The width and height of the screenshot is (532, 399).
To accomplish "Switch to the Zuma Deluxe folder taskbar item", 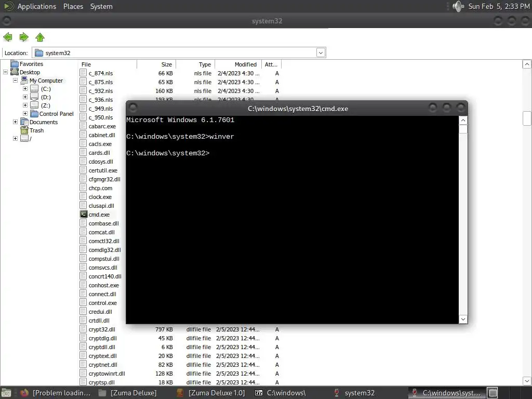I will [x=128, y=393].
